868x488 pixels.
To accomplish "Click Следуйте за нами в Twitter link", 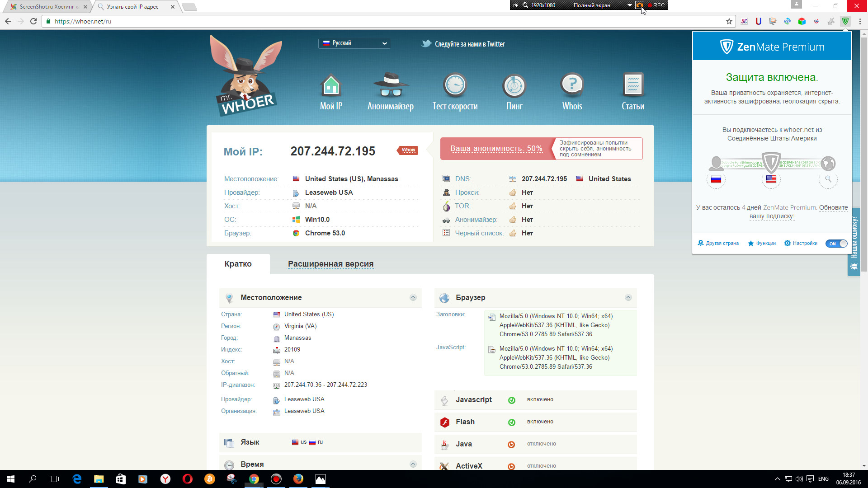I will coord(470,44).
